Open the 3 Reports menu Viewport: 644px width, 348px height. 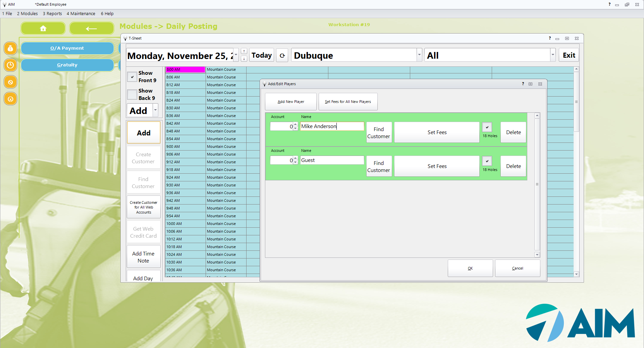coord(52,13)
